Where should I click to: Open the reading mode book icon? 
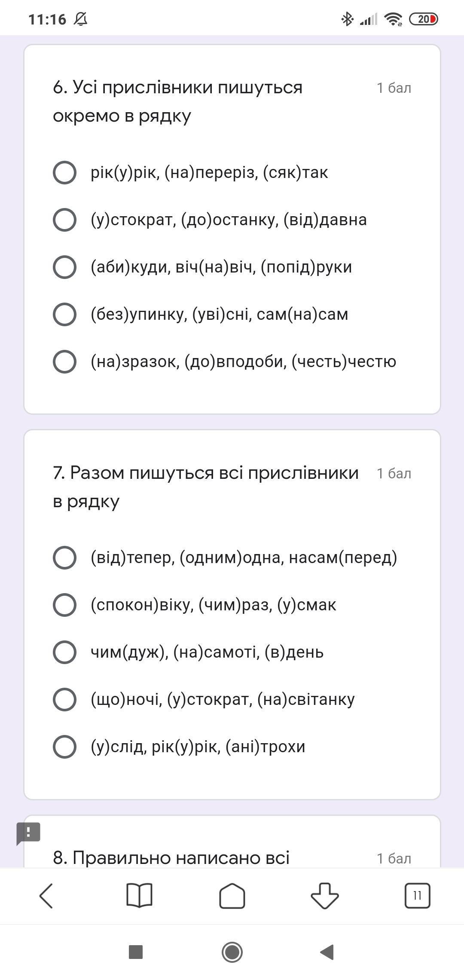pyautogui.click(x=139, y=896)
